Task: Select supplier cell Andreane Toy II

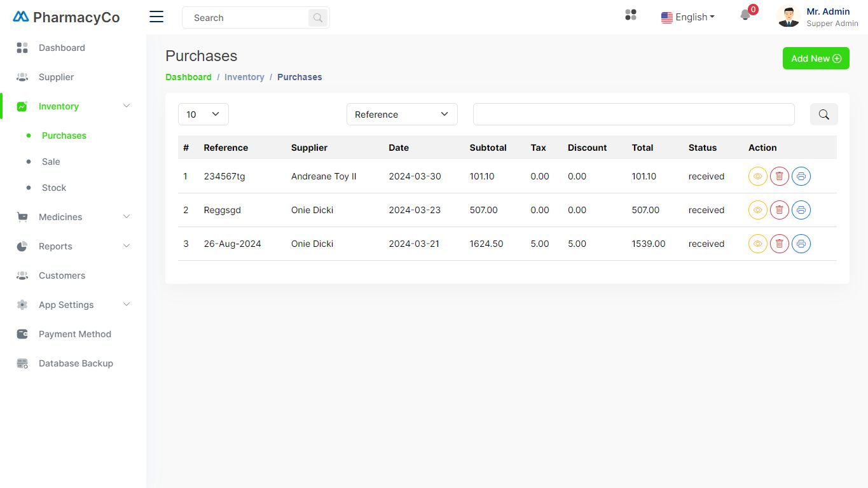Action: (x=324, y=176)
